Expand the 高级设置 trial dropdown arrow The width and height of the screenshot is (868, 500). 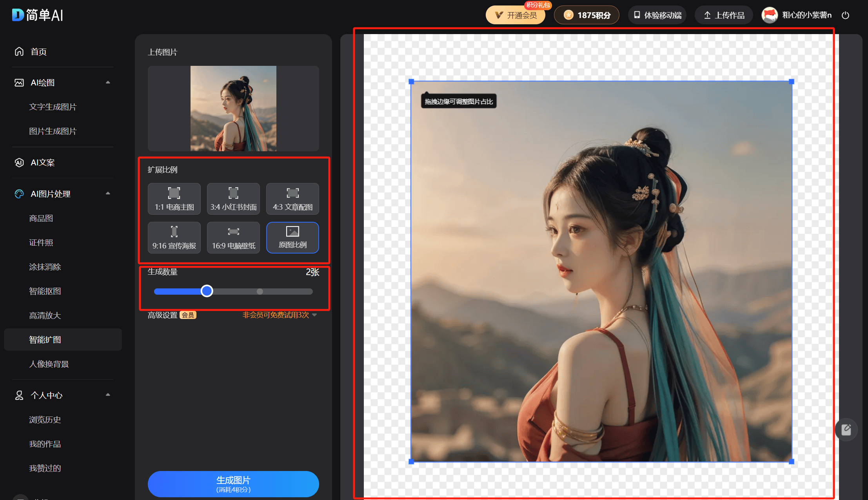coord(314,315)
